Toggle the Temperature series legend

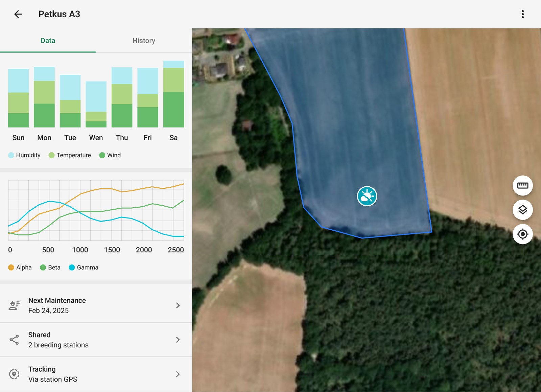(51, 155)
